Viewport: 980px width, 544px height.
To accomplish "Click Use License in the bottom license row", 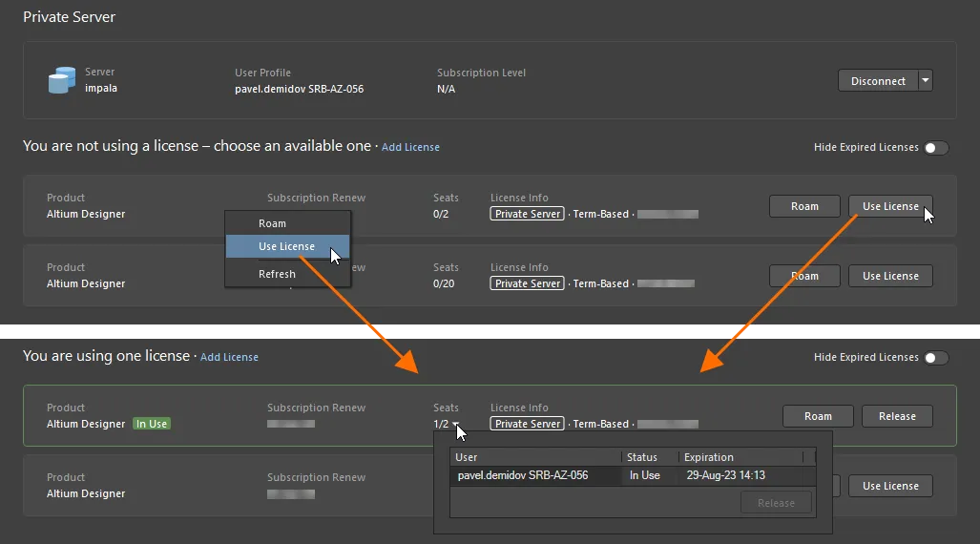I will tap(890, 486).
